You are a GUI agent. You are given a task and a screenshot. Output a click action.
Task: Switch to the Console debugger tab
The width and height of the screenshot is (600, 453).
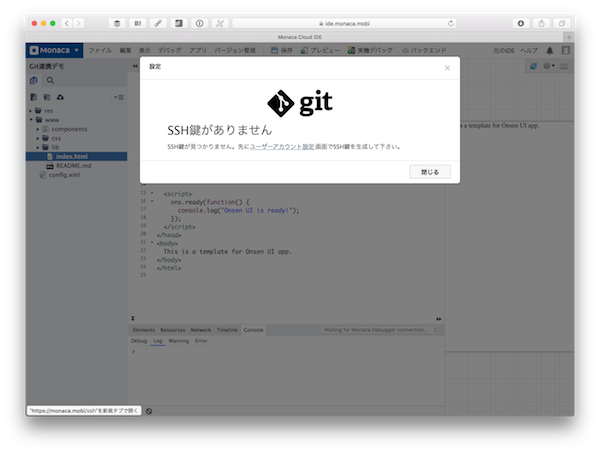(x=253, y=330)
